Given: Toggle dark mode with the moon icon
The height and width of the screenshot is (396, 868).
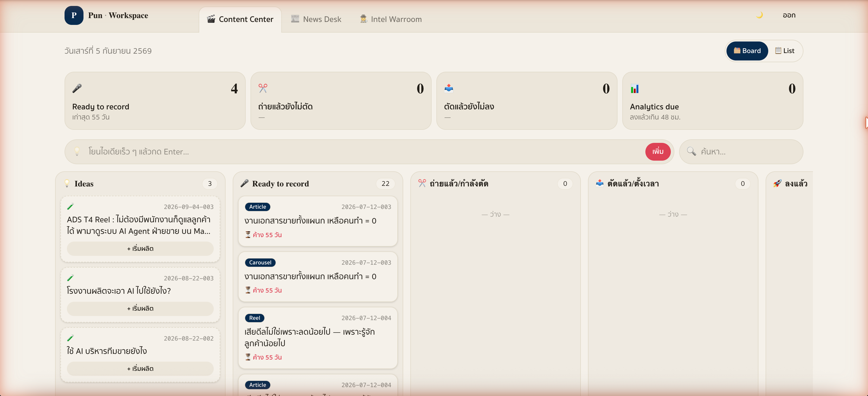Looking at the screenshot, I should (760, 15).
